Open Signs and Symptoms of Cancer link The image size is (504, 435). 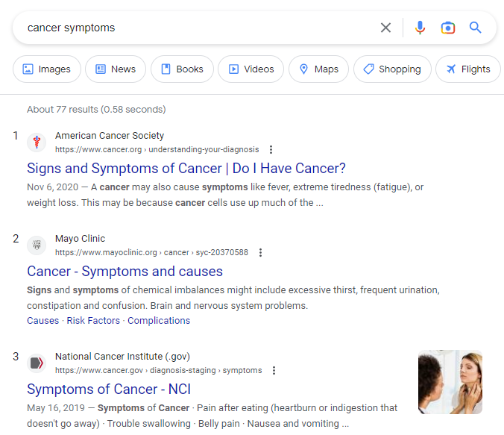tap(186, 168)
